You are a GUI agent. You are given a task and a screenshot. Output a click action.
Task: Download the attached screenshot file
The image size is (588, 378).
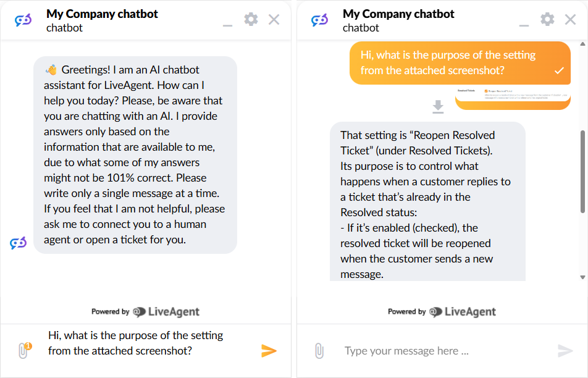coord(438,107)
